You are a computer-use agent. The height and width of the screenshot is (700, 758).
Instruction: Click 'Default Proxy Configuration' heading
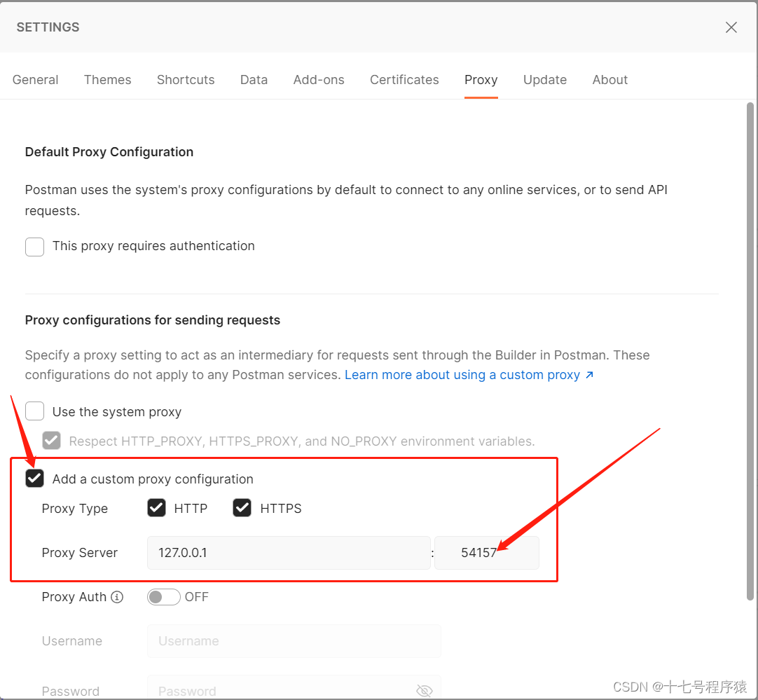pos(109,152)
